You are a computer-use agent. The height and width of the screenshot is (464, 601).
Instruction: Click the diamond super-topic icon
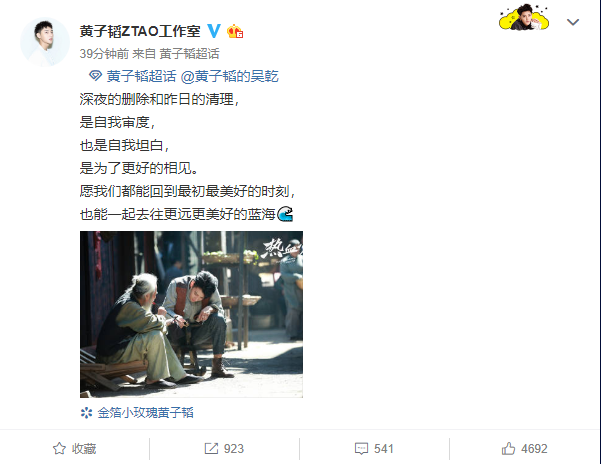[x=95, y=75]
